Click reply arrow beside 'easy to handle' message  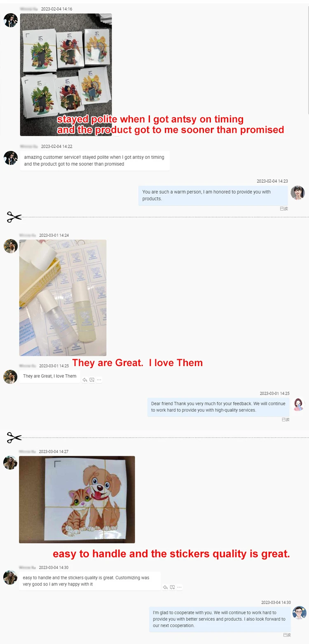click(x=165, y=588)
